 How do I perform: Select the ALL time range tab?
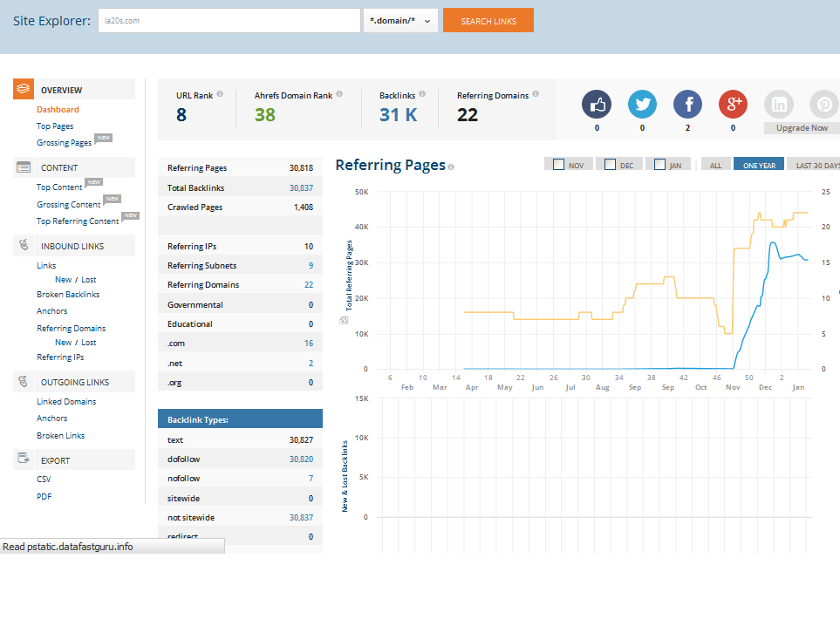click(x=715, y=165)
